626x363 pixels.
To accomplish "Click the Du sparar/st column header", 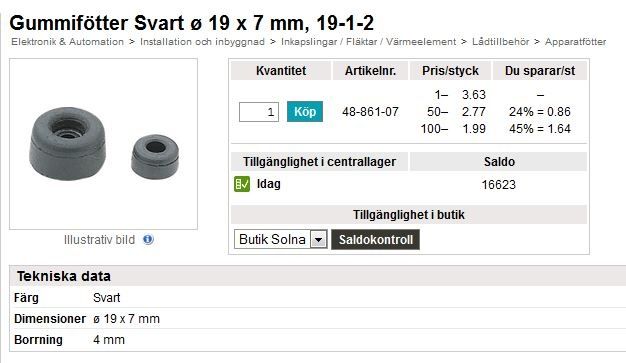I will tap(540, 71).
